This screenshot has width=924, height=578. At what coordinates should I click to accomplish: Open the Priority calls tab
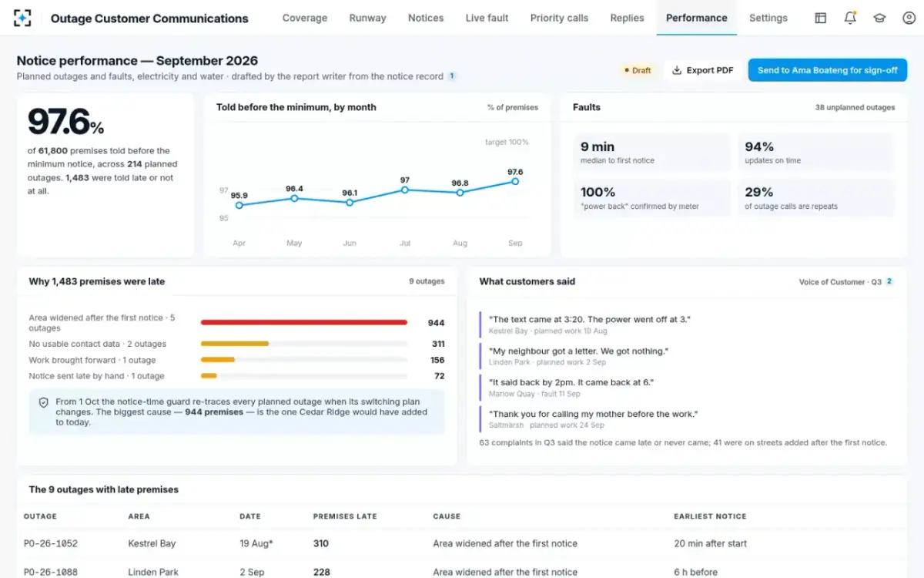[x=559, y=18]
